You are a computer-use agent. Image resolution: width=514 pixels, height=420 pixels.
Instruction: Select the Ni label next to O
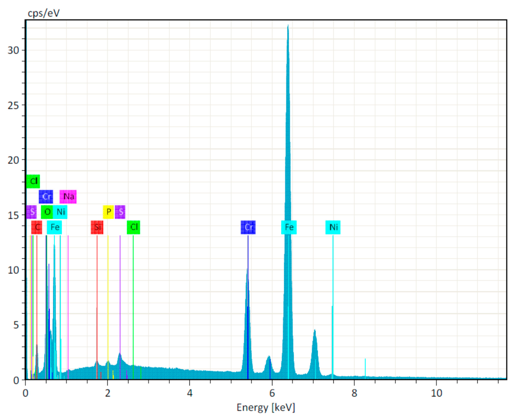click(x=60, y=212)
